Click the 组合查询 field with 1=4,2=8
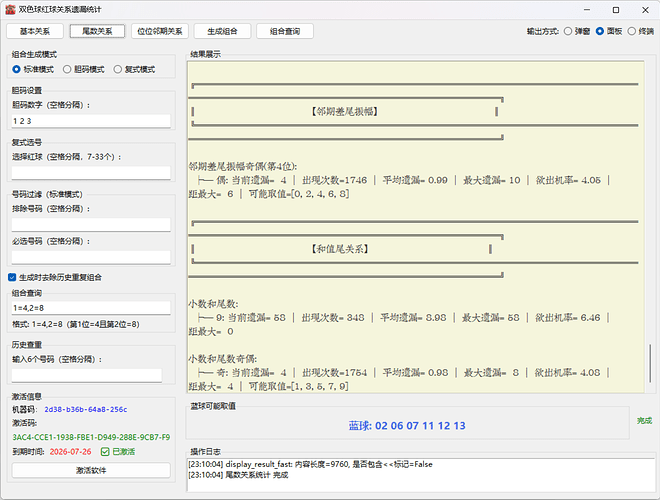The height and width of the screenshot is (500, 660). pyautogui.click(x=91, y=308)
